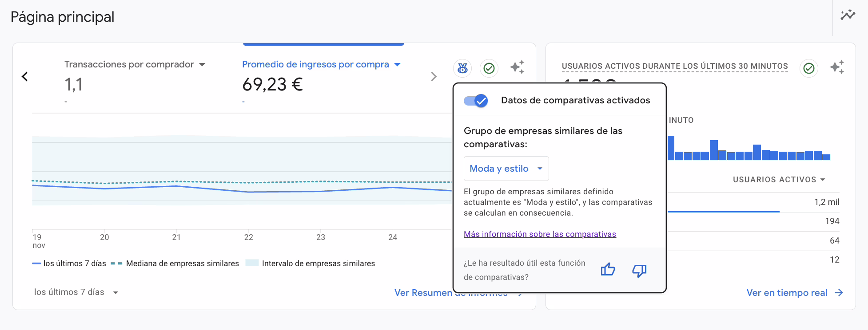Screen dimensions: 868x330
Task: Show next metrics with right chevron
Action: click(434, 76)
